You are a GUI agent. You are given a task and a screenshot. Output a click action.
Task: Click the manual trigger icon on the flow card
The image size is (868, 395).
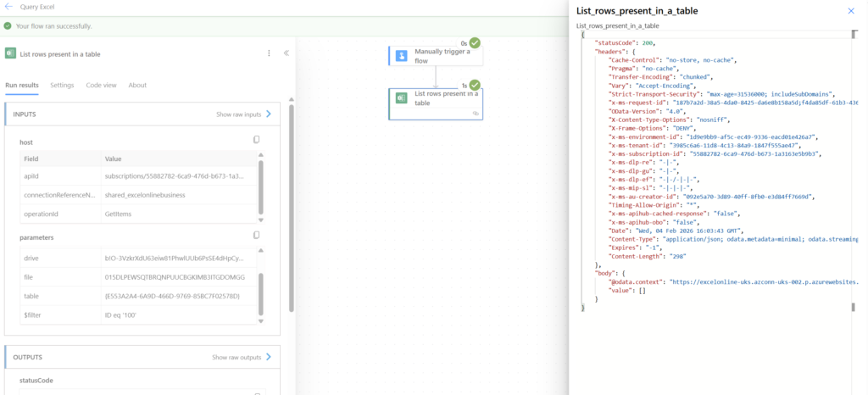click(x=402, y=55)
